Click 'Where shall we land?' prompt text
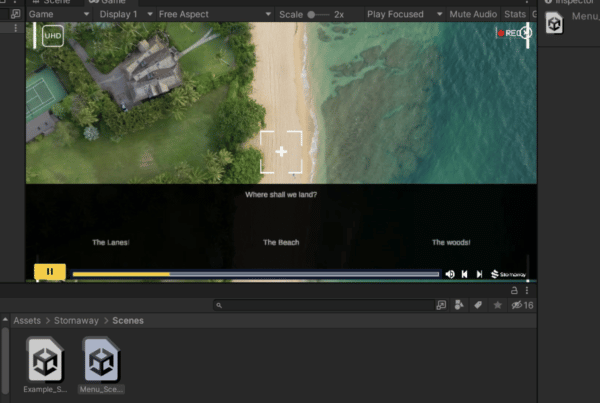Screen dimensions: 600x403 281,194
